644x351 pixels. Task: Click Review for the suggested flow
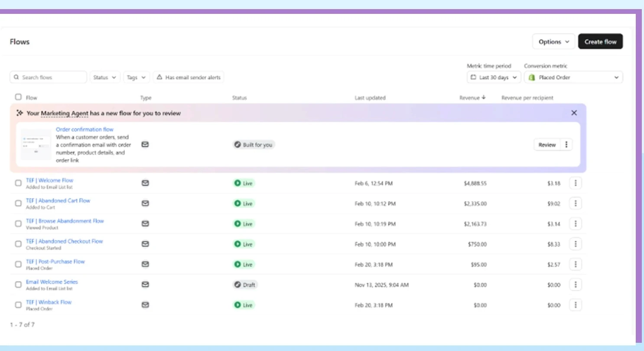click(x=547, y=145)
